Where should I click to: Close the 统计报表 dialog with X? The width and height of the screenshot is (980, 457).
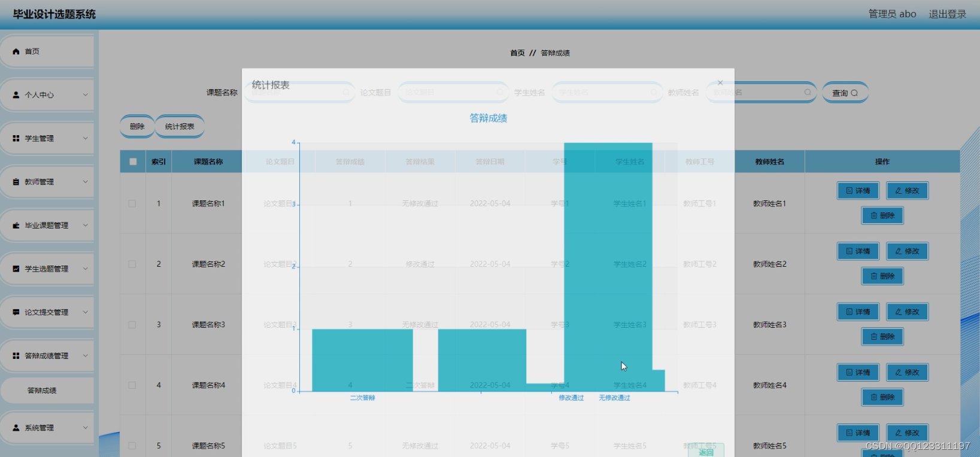coord(720,83)
